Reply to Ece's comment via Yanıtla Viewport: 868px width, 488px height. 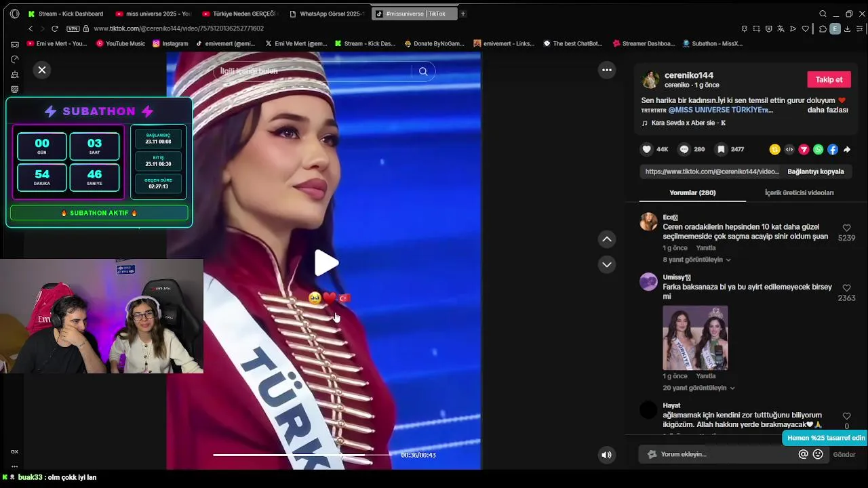[x=706, y=248]
